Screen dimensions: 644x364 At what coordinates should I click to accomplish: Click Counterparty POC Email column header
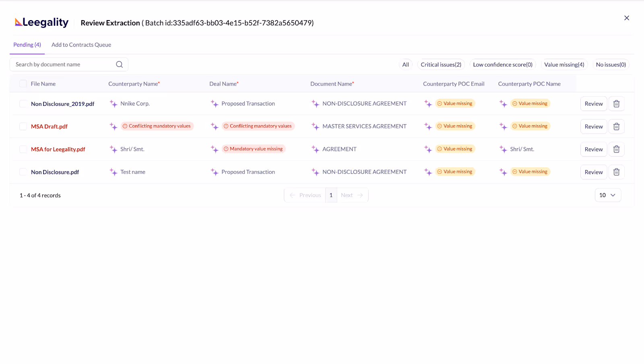454,84
